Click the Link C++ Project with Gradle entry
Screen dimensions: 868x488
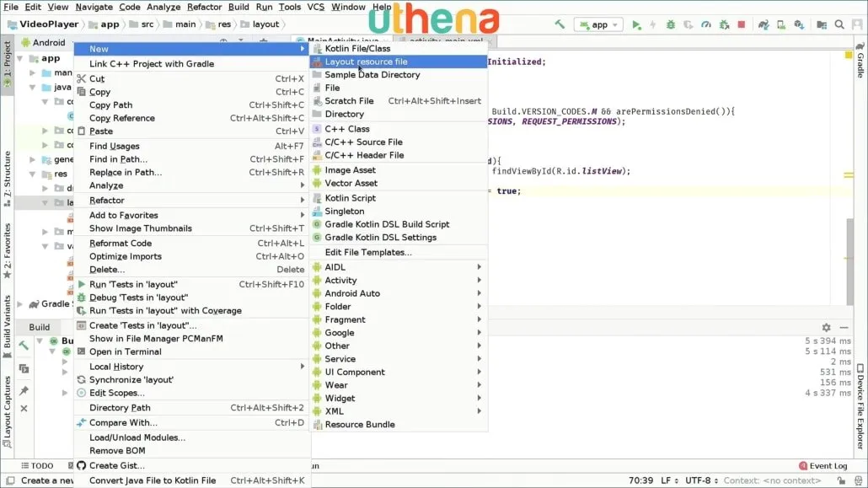coord(191,64)
